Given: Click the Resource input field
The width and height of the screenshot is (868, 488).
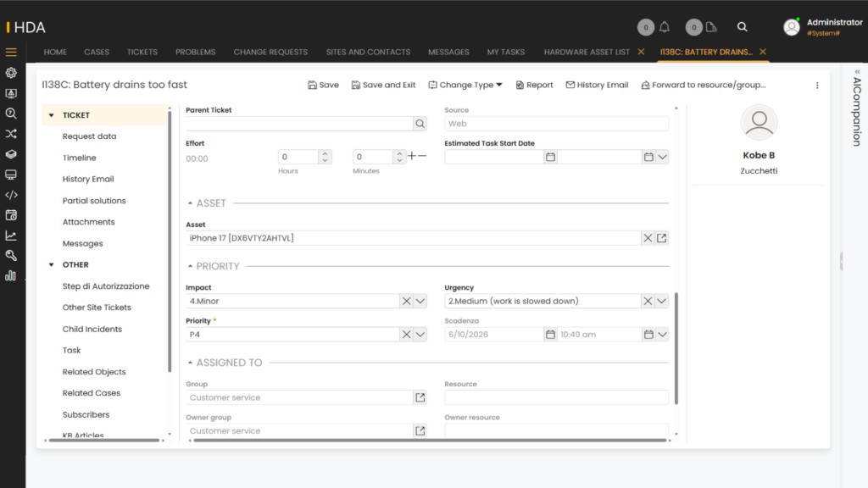Looking at the screenshot, I should pyautogui.click(x=556, y=397).
